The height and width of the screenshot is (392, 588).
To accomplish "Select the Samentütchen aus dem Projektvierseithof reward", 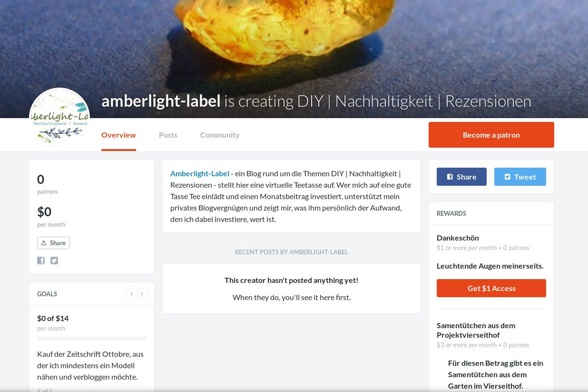I will [476, 330].
